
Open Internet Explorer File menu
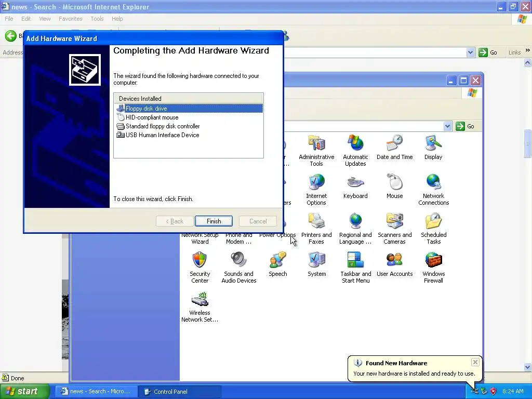click(x=9, y=19)
